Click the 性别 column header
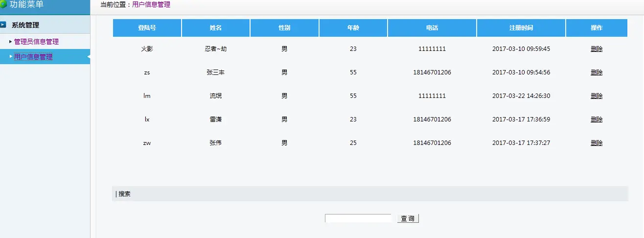This screenshot has height=238, width=644. 284,28
